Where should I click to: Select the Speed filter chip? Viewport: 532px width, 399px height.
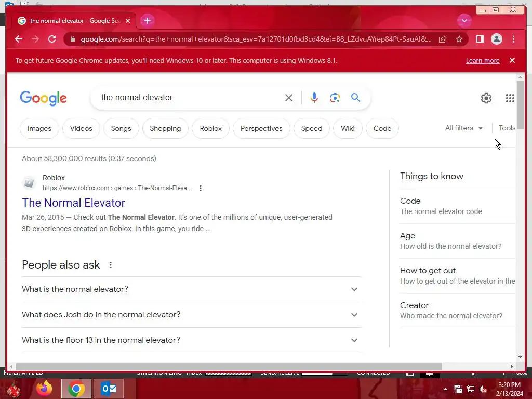click(x=312, y=128)
